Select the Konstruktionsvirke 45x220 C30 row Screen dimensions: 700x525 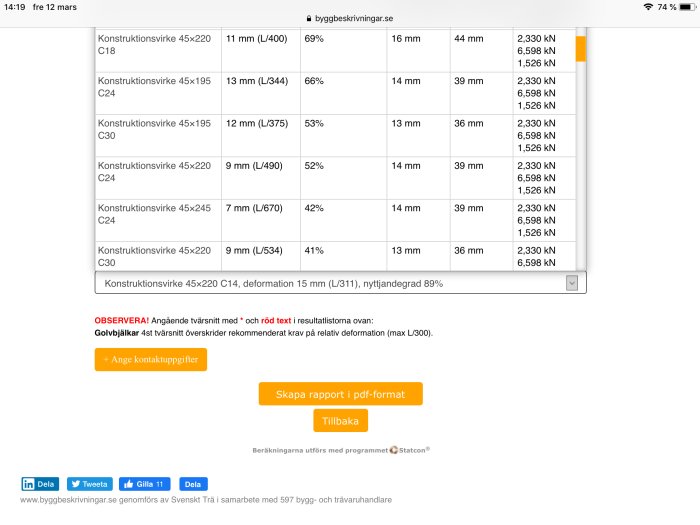[x=335, y=256]
